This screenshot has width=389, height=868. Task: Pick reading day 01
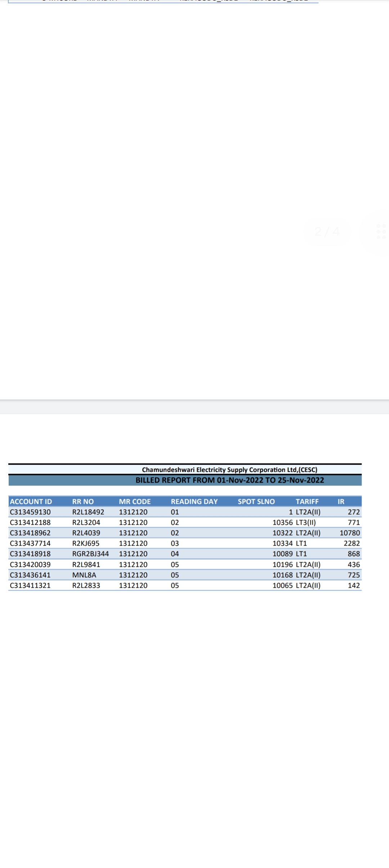click(x=175, y=512)
